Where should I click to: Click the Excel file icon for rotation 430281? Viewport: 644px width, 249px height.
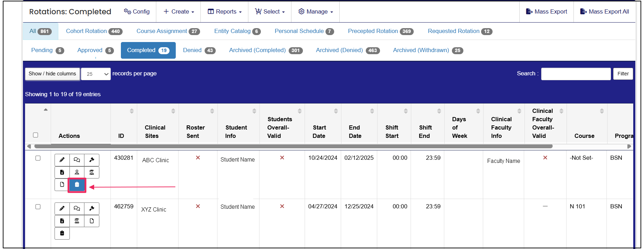click(x=62, y=172)
